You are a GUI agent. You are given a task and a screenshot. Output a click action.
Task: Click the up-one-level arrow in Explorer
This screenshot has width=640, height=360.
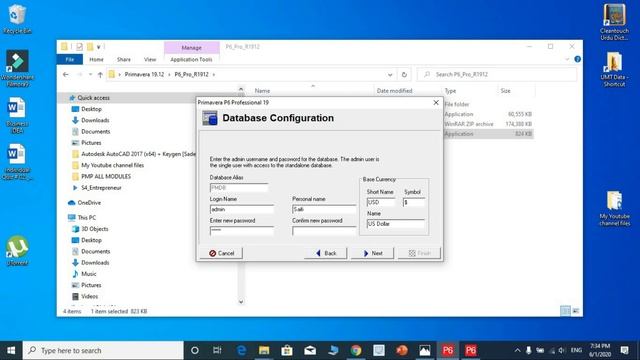[100, 74]
